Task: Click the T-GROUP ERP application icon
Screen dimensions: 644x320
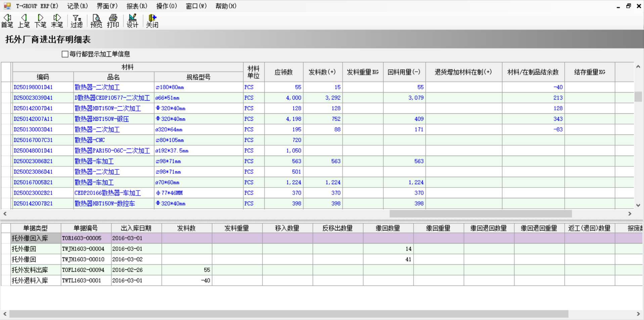Action: tap(7, 6)
